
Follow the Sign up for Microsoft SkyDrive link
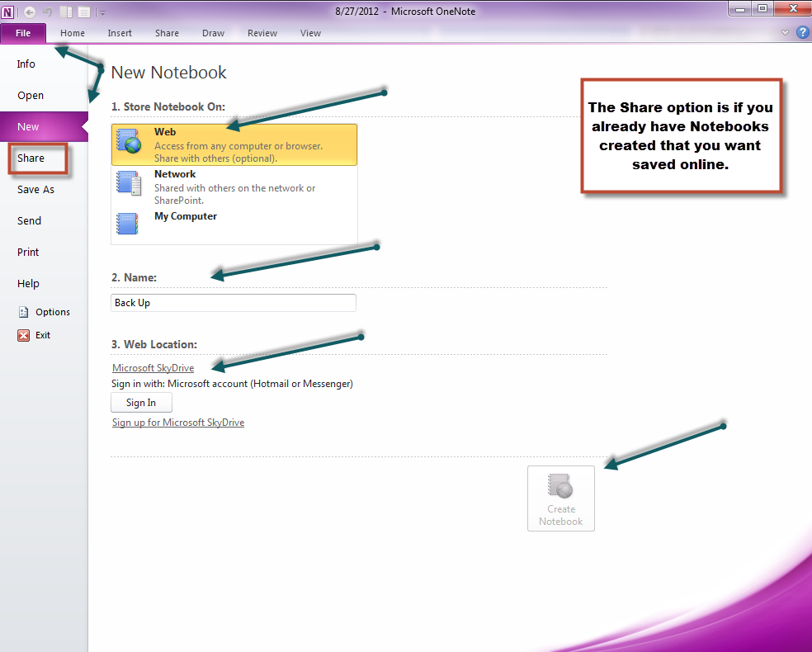point(178,423)
